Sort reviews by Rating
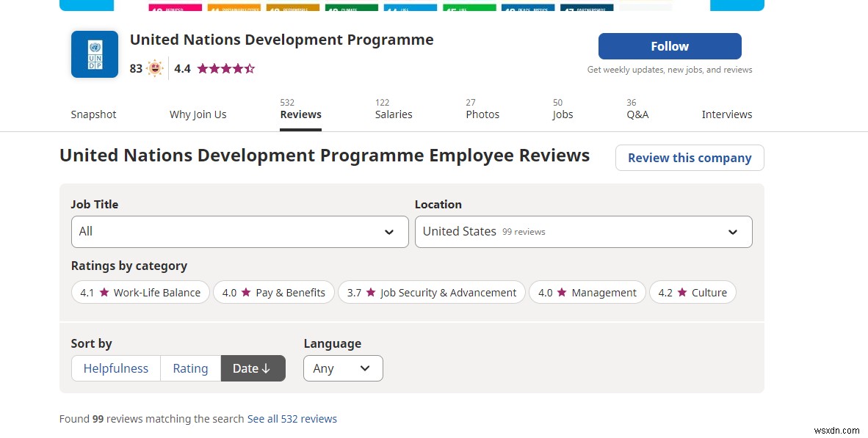This screenshot has height=438, width=868. 190,368
